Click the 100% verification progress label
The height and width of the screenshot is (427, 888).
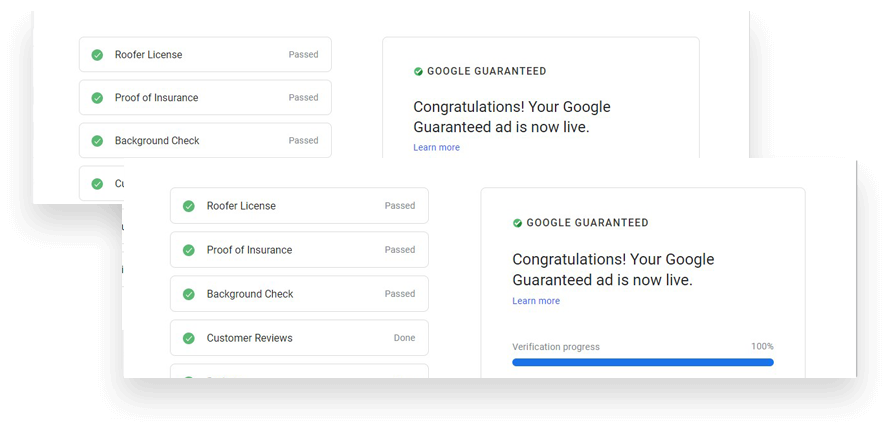tap(762, 347)
